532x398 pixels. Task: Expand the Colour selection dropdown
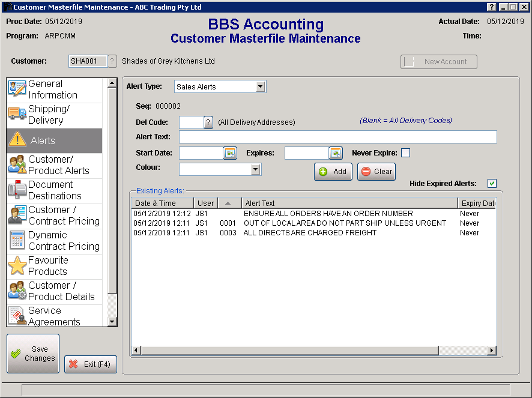point(256,169)
